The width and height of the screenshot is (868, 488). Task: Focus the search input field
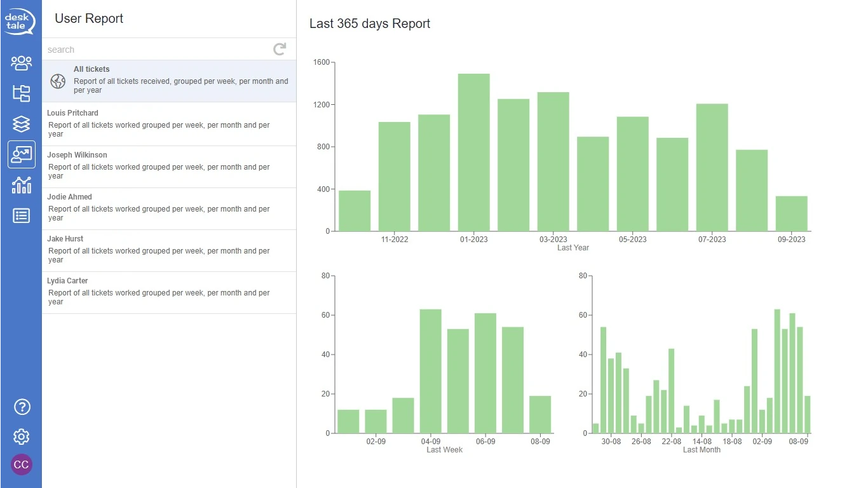pos(158,50)
